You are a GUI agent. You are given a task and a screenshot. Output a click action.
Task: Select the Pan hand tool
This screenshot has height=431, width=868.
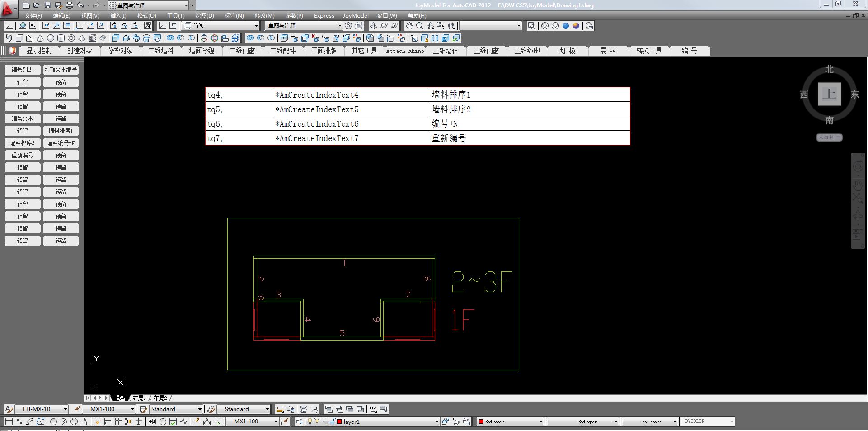409,26
